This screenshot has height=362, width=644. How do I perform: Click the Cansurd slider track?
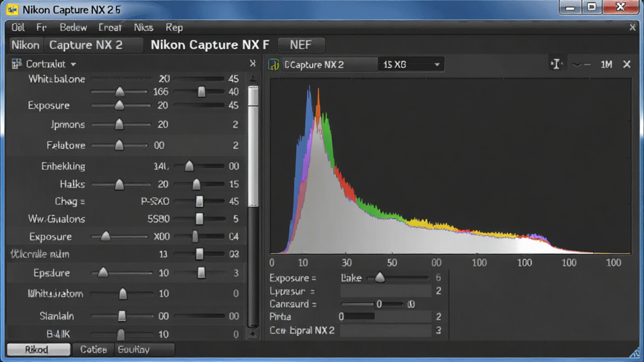(372, 304)
